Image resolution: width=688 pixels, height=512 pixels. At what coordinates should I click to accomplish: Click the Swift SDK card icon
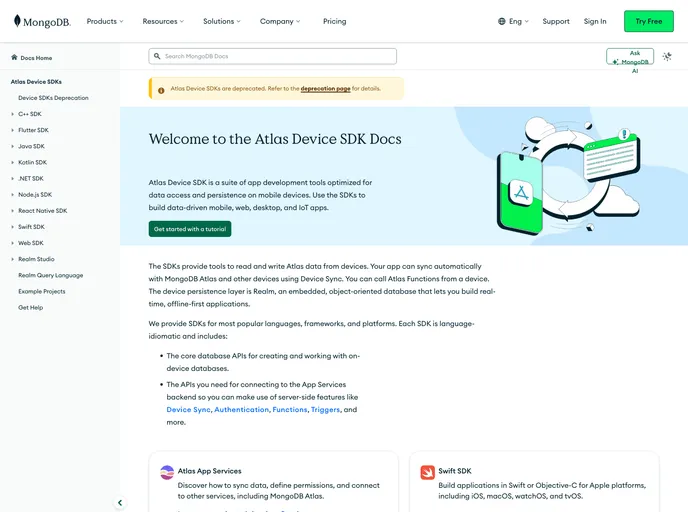[427, 472]
